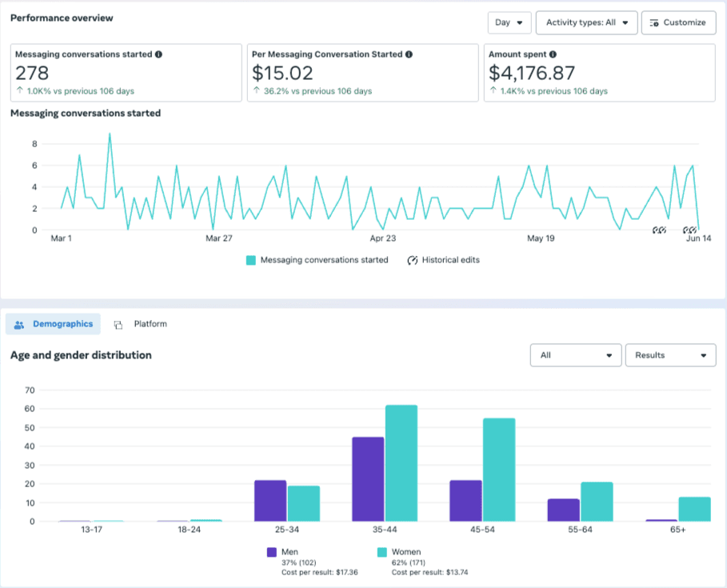Click the Women bar for 25-34
The width and height of the screenshot is (727, 588).
(x=304, y=504)
